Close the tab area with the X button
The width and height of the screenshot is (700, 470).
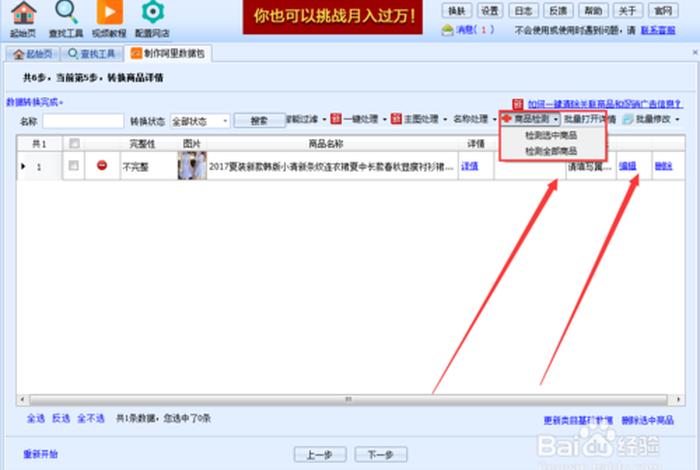pos(695,53)
